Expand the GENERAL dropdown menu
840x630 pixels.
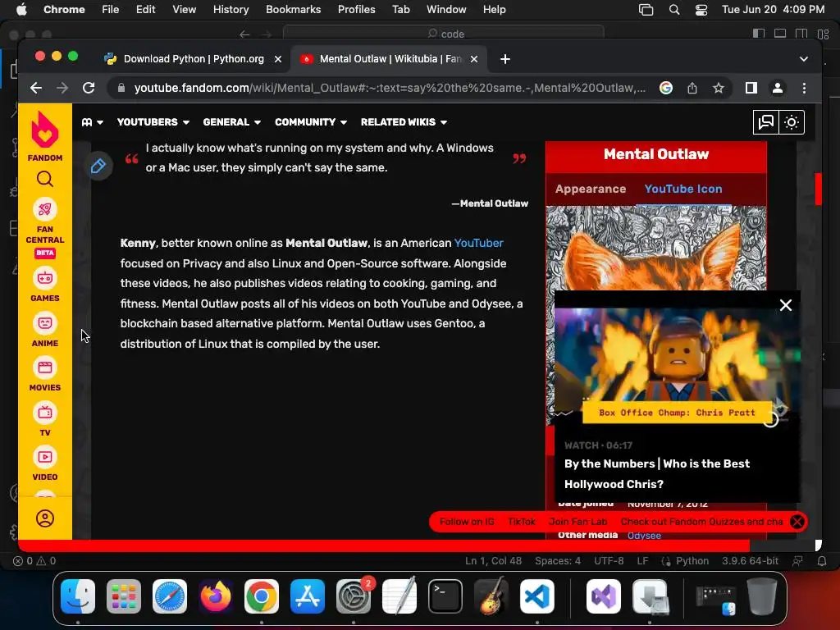(x=232, y=122)
